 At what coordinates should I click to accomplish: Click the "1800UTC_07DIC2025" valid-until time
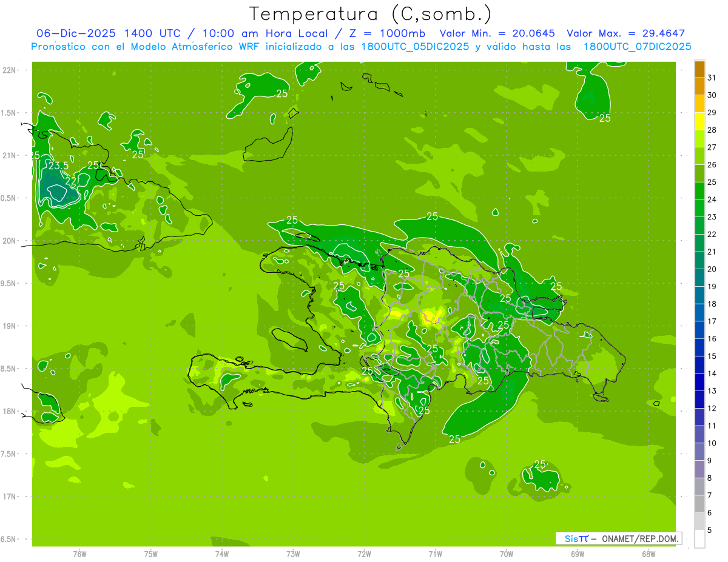click(638, 47)
